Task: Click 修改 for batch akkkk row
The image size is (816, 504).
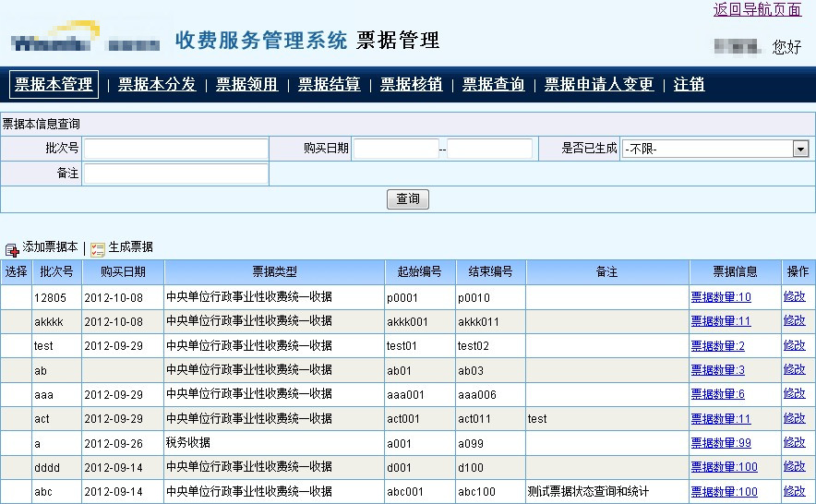Action: pyautogui.click(x=794, y=321)
